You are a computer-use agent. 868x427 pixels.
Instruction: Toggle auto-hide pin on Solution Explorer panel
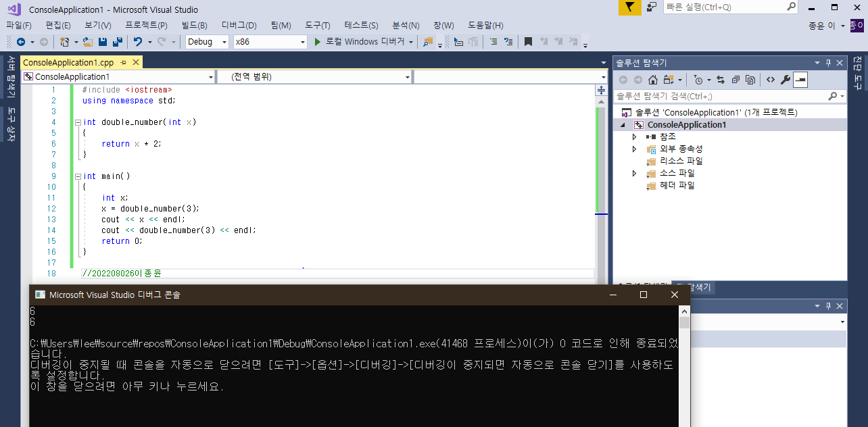(828, 62)
